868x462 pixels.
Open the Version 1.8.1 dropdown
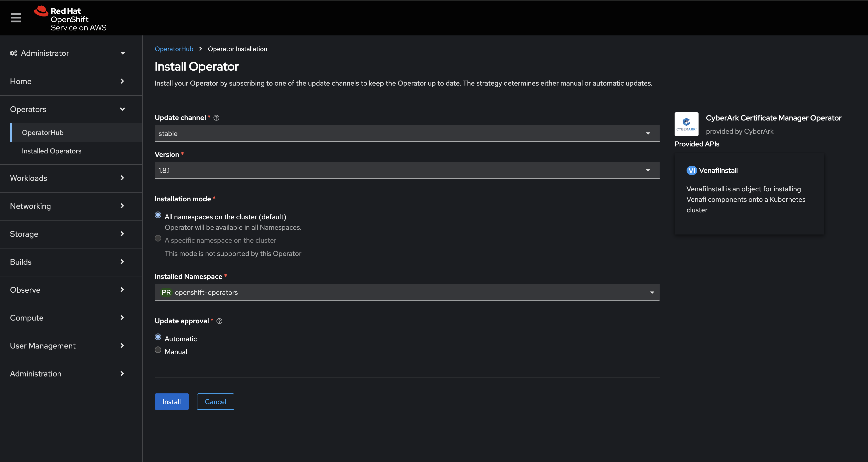[x=407, y=170]
